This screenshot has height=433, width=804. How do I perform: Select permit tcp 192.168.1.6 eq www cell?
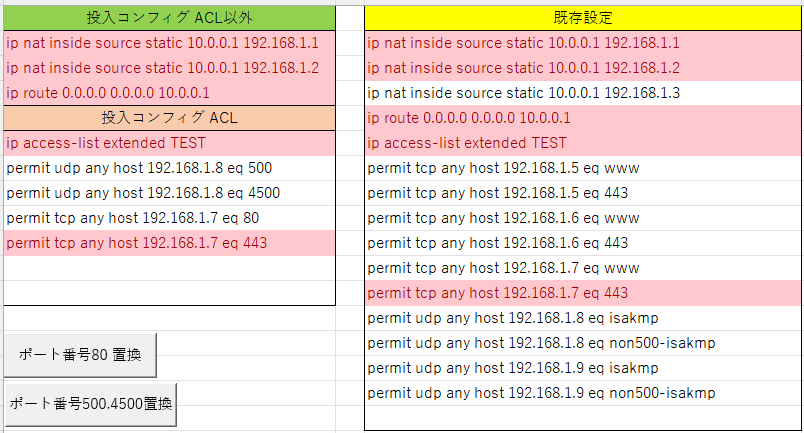(x=583, y=218)
